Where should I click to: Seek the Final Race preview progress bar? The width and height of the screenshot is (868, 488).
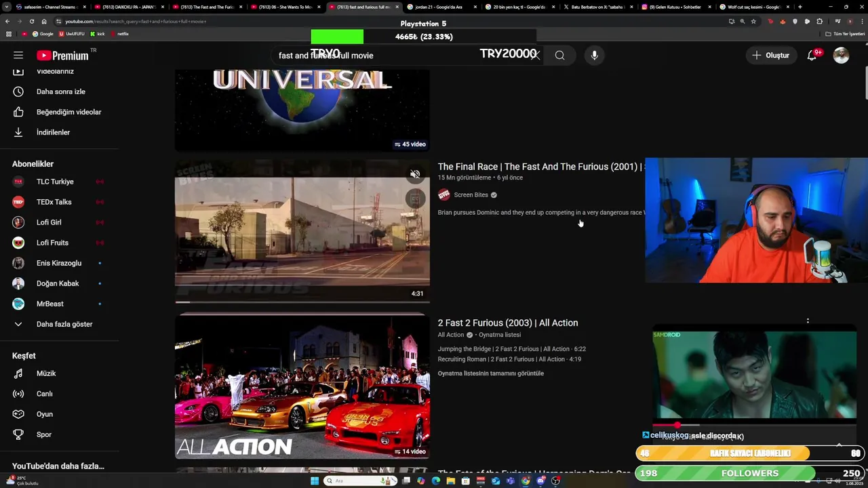click(x=302, y=302)
